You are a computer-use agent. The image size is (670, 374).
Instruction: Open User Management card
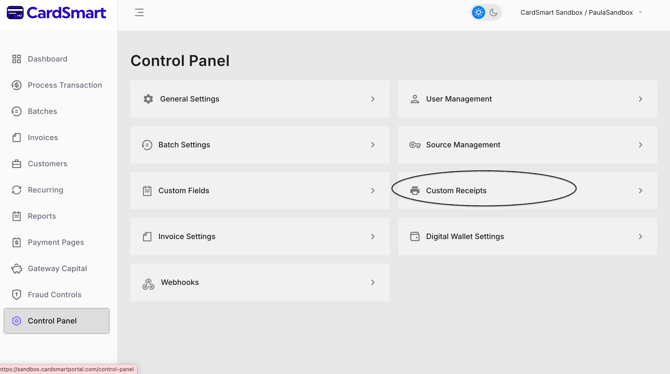coord(527,99)
